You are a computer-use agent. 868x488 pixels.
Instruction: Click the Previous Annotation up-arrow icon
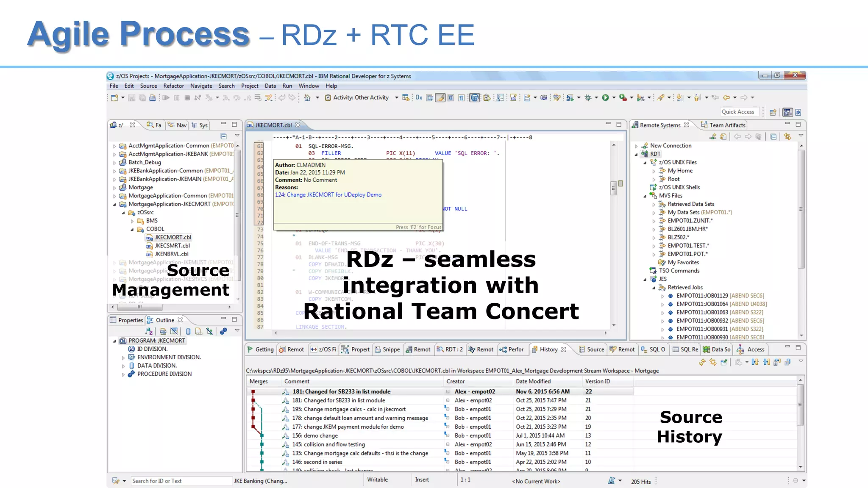pyautogui.click(x=697, y=98)
